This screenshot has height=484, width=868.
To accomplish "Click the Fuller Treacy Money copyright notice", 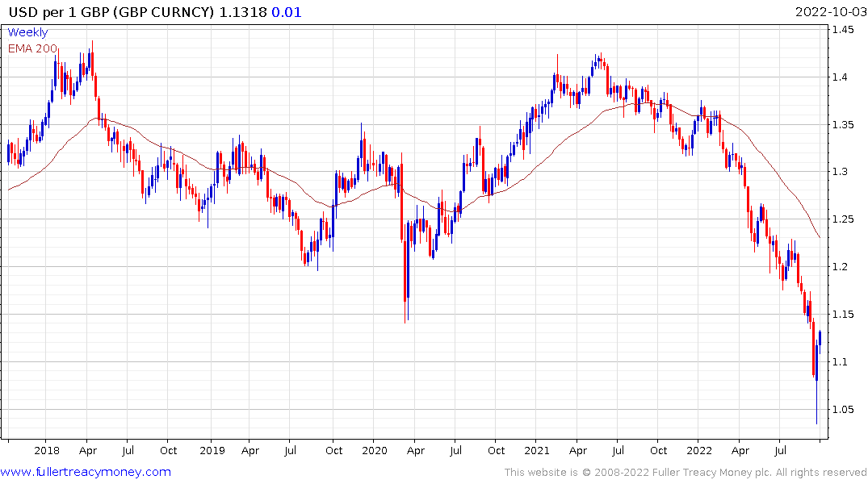I will [x=686, y=473].
